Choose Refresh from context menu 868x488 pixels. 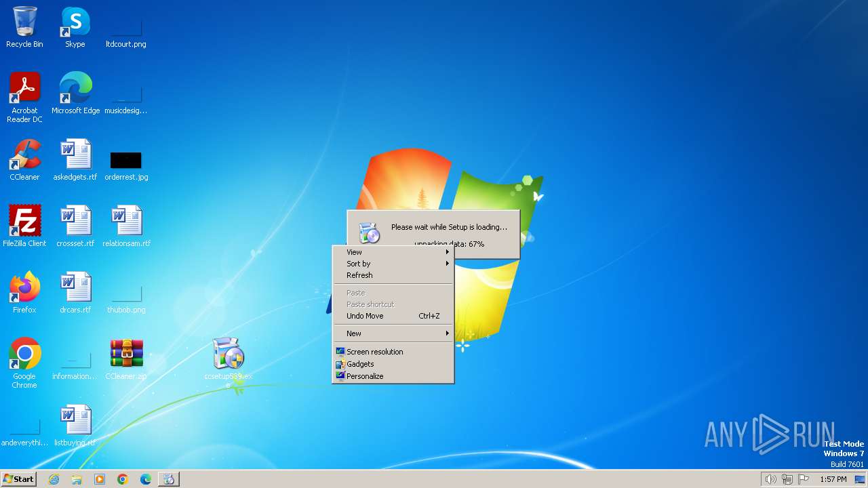click(x=393, y=275)
